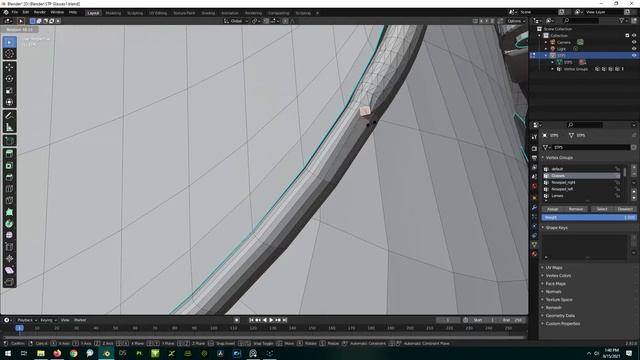Select the Measure ruler tool
Viewport: 640px width, 360px height.
9,127
